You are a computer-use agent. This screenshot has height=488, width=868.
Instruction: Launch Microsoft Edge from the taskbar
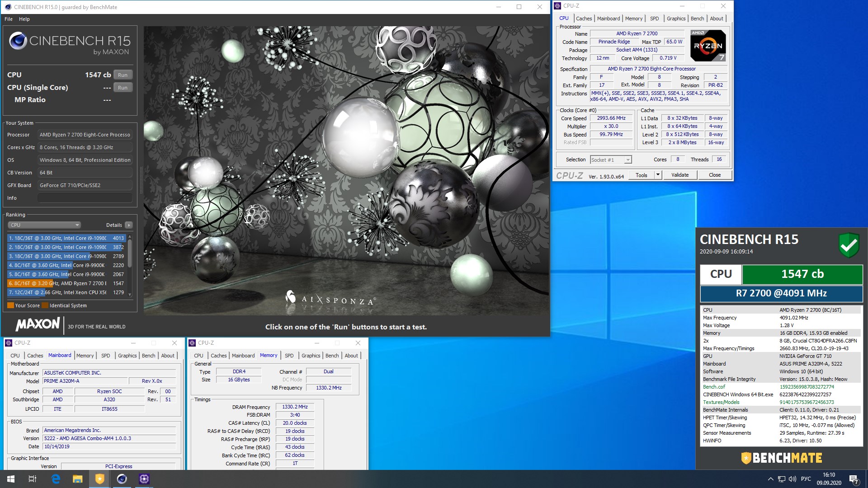tap(56, 479)
